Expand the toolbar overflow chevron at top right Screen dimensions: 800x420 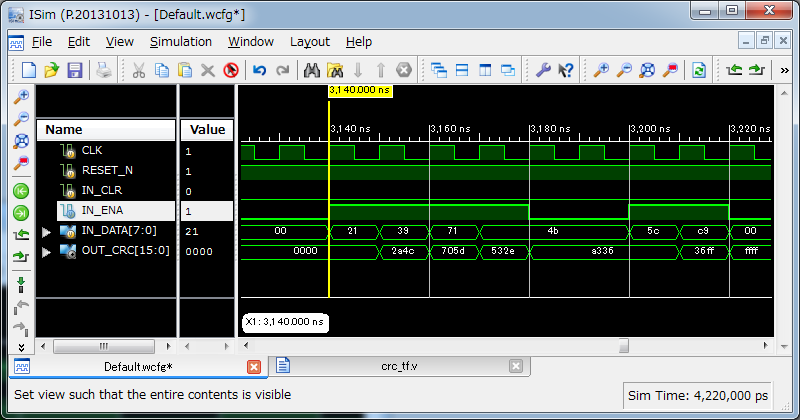784,70
